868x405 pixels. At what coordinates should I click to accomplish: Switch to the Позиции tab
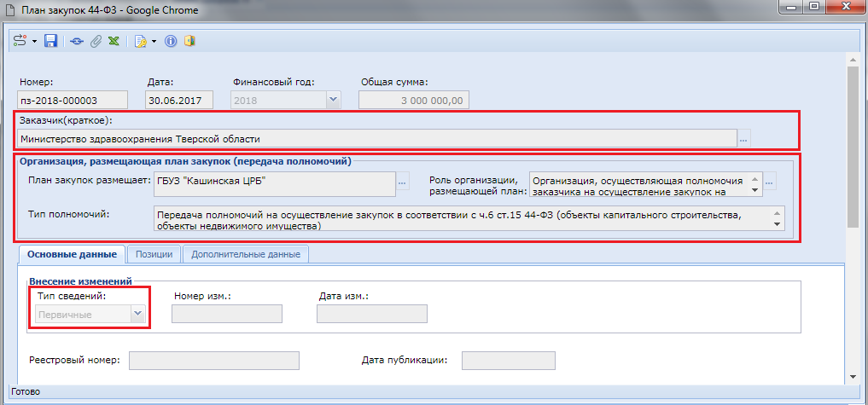coord(154,254)
